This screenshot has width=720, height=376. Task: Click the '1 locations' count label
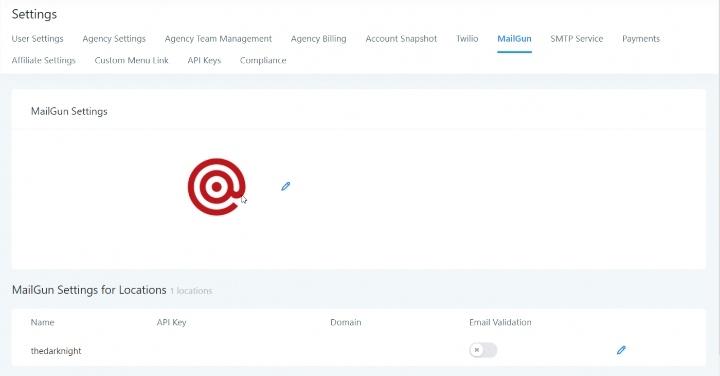191,291
